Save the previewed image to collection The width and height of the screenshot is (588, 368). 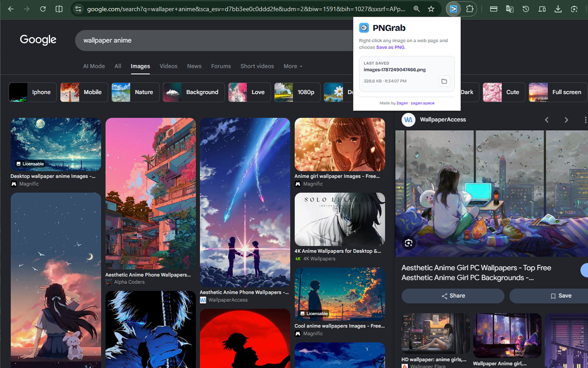[x=548, y=296]
